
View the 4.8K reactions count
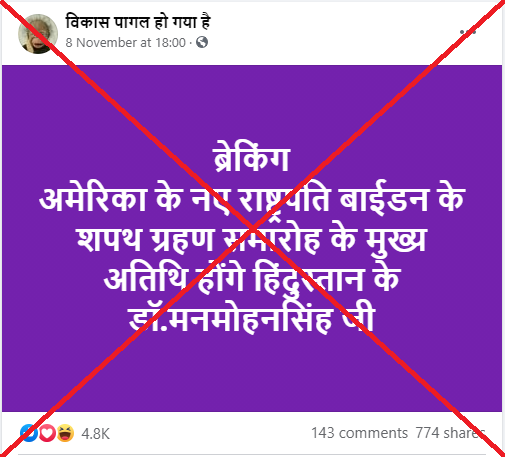point(95,434)
